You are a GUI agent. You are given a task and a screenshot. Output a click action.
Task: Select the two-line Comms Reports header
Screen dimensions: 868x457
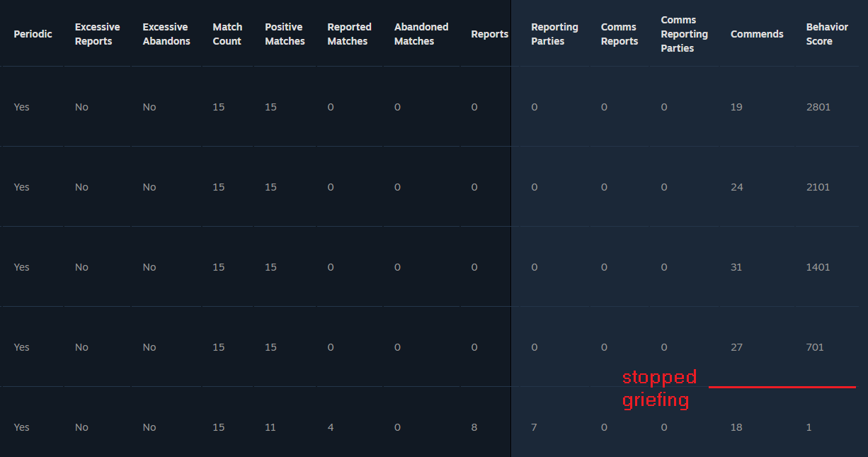[x=619, y=34]
